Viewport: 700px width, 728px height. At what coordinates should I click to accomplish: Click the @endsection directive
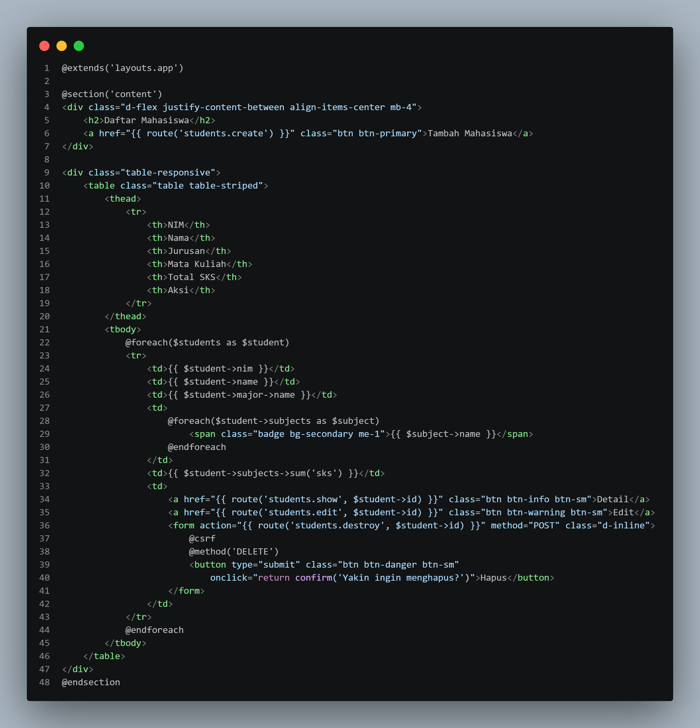tap(91, 683)
